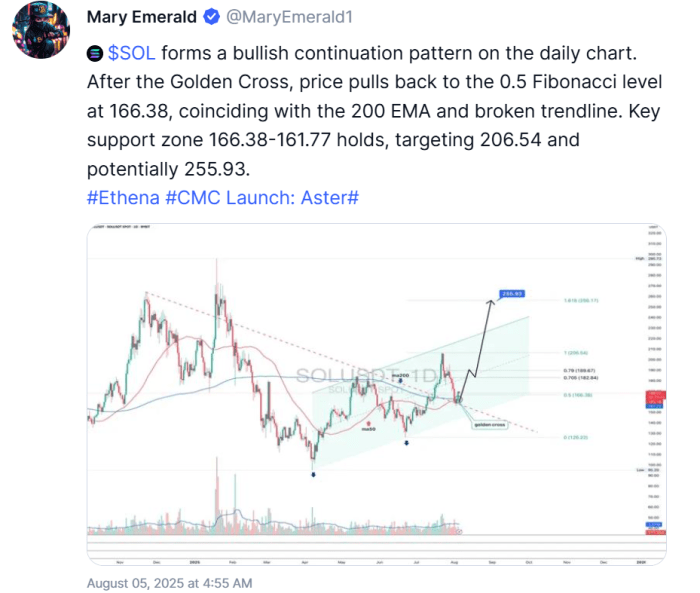Viewport: 700px width, 593px height.
Task: Click the 0.5 (166.38) Fibonacci label
Action: click(x=578, y=395)
